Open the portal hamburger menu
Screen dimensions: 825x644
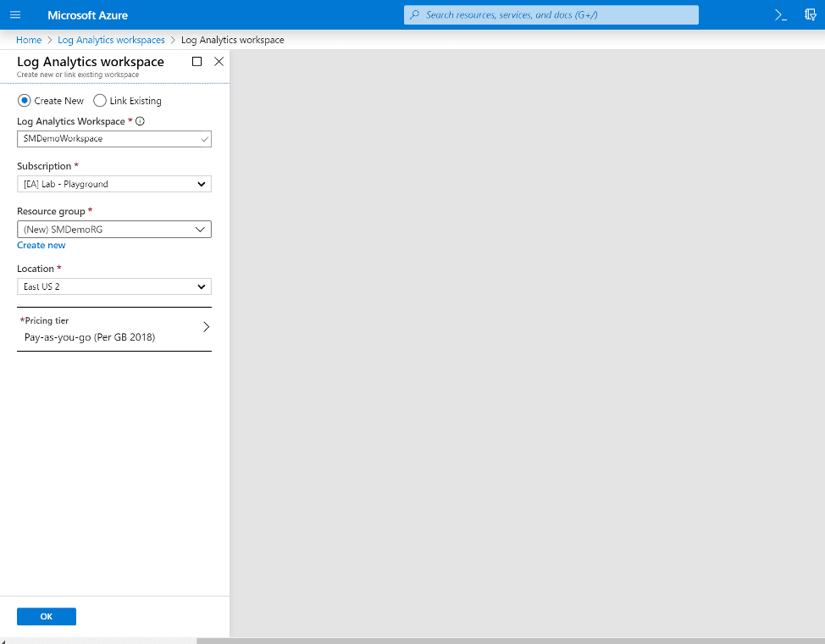point(14,14)
